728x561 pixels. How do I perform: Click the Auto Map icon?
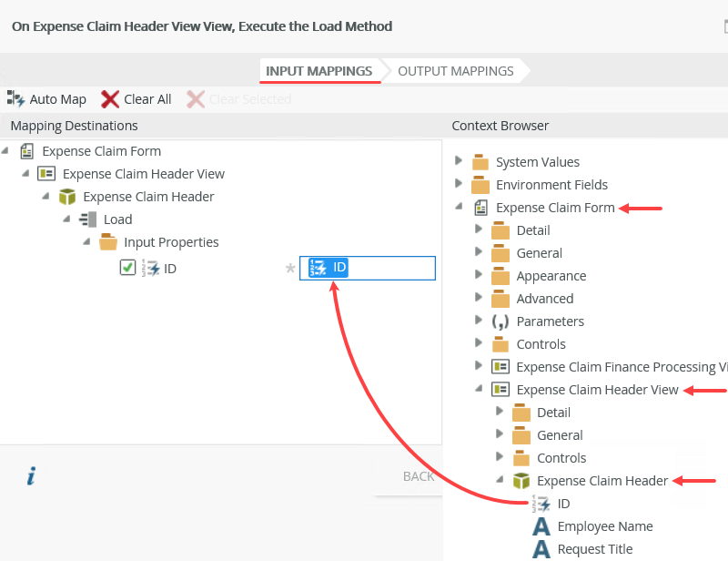point(15,99)
